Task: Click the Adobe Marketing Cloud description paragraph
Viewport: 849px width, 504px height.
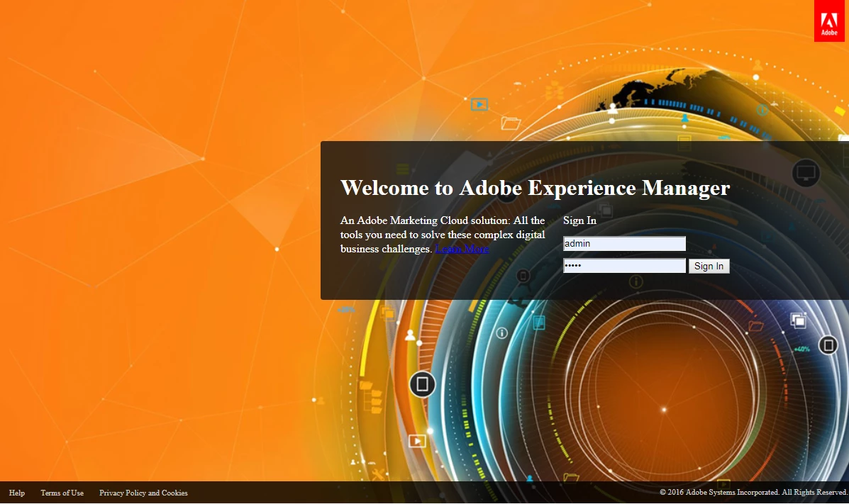Action: 443,235
